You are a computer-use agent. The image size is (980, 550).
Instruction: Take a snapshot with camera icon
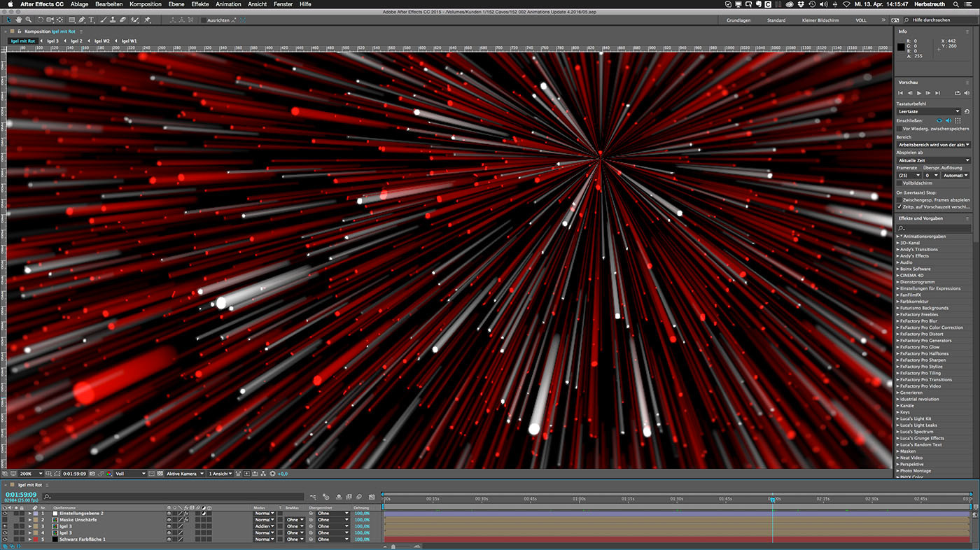tap(92, 474)
